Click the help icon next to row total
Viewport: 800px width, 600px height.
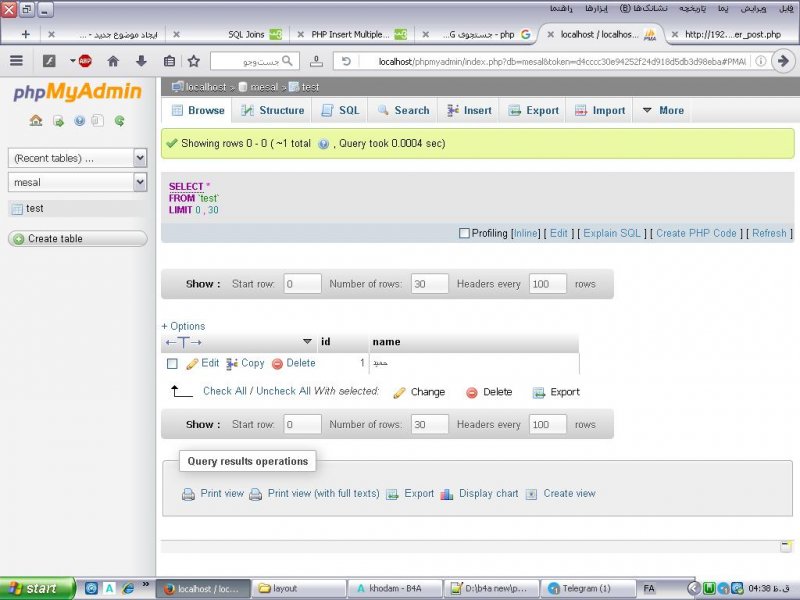[x=323, y=144]
